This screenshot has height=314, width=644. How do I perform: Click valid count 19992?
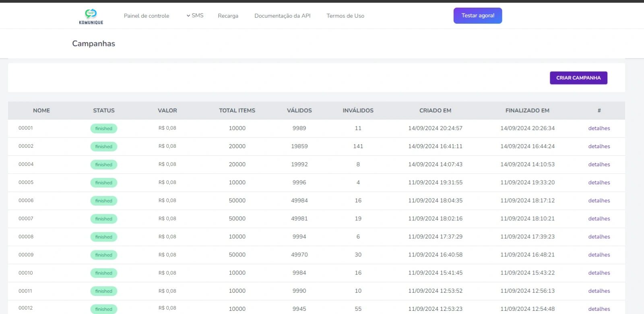click(299, 164)
